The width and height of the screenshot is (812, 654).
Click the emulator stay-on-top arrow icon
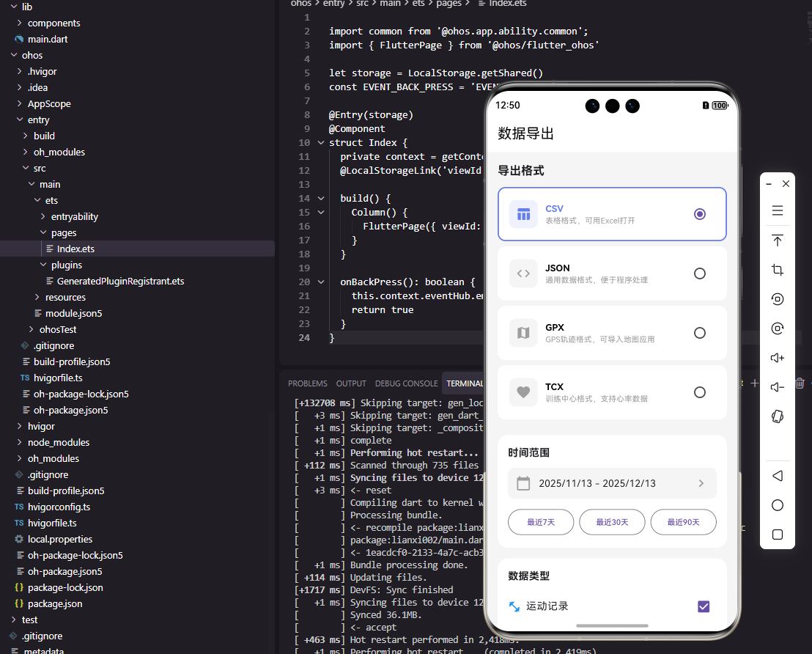[x=778, y=240]
